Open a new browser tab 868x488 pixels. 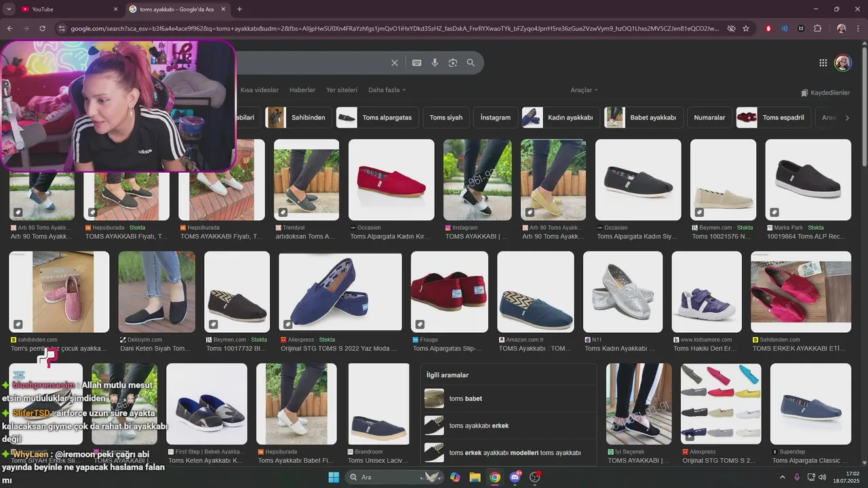click(x=239, y=9)
